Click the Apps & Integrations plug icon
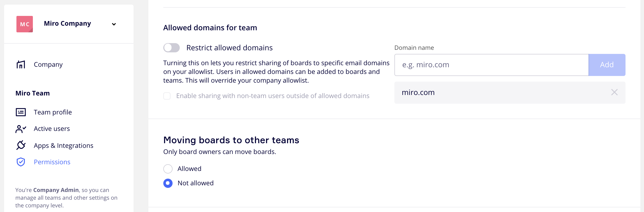644x212 pixels. point(21,145)
